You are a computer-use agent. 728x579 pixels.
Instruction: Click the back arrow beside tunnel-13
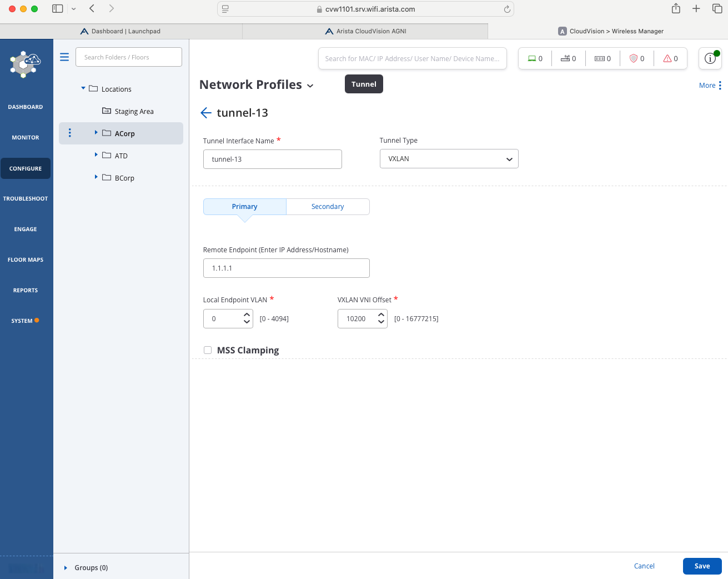(206, 113)
